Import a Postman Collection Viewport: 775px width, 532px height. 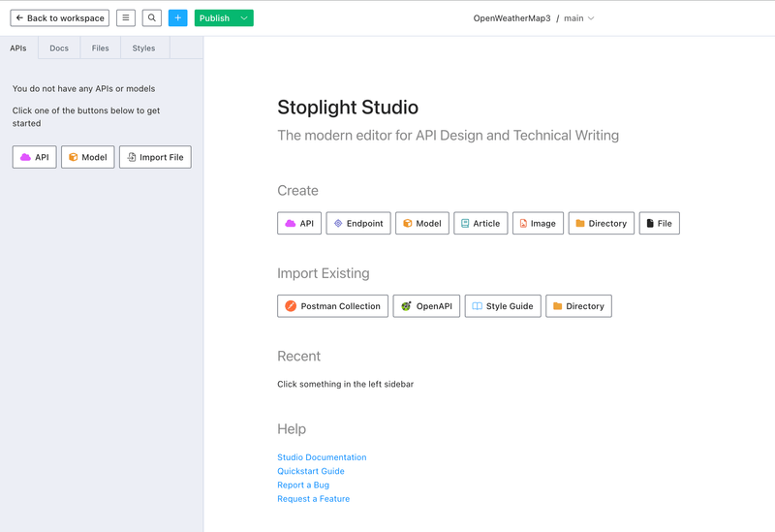[332, 306]
